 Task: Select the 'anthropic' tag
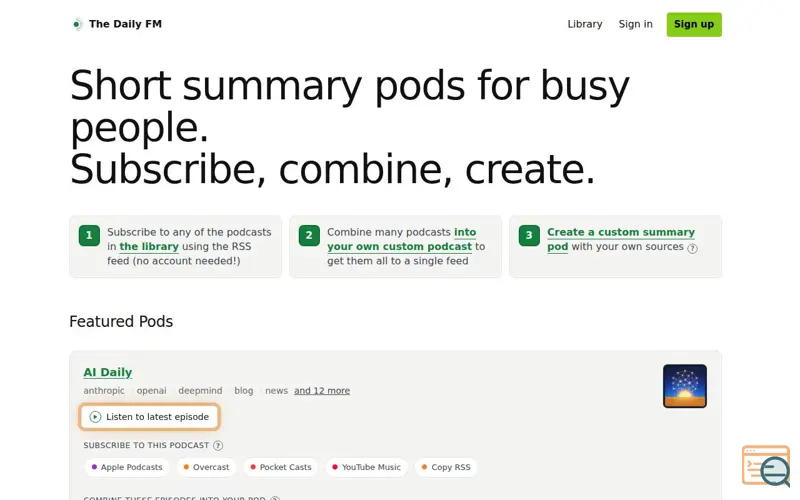coord(104,391)
